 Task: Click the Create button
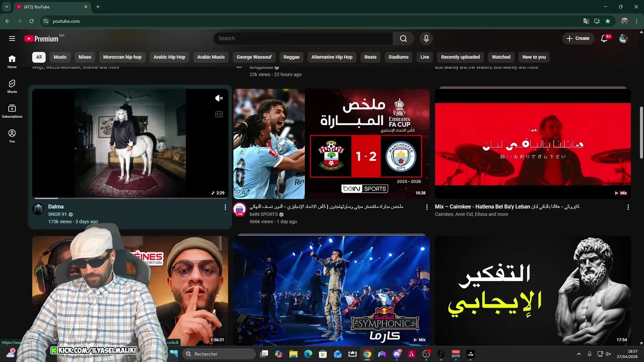[578, 38]
